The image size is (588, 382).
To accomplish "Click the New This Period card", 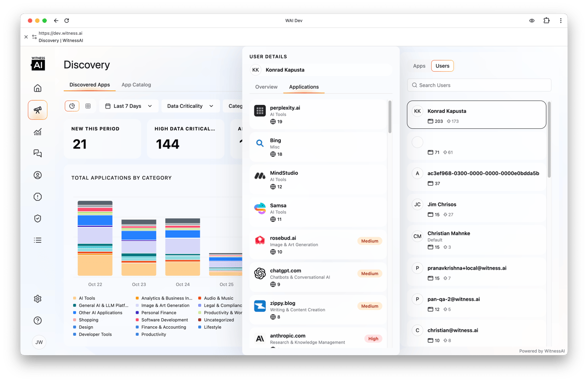I will [x=103, y=139].
